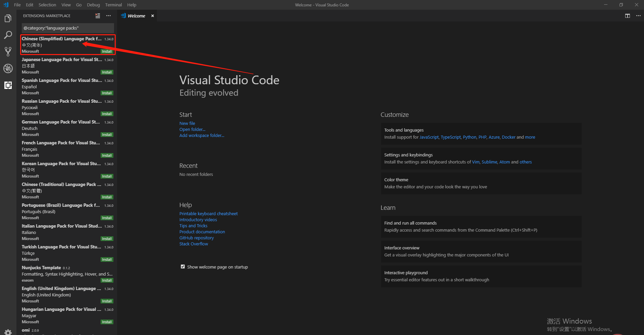Open Tips and Tricks link

(194, 226)
